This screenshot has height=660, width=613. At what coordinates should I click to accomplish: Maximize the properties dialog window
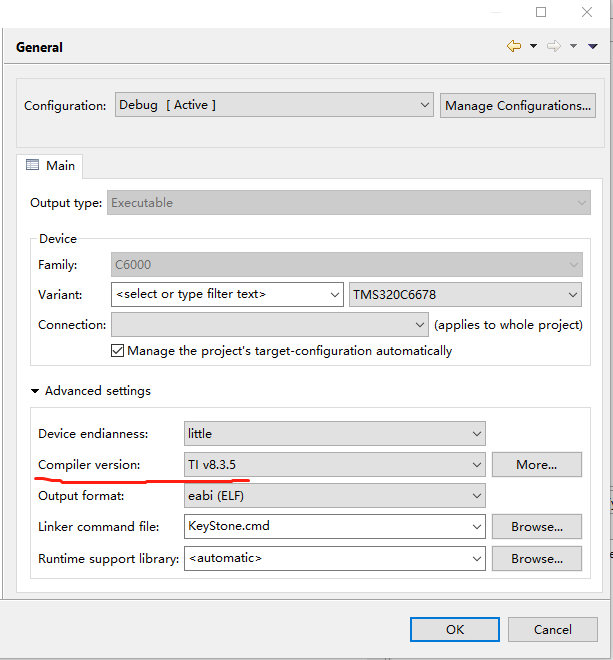[541, 12]
